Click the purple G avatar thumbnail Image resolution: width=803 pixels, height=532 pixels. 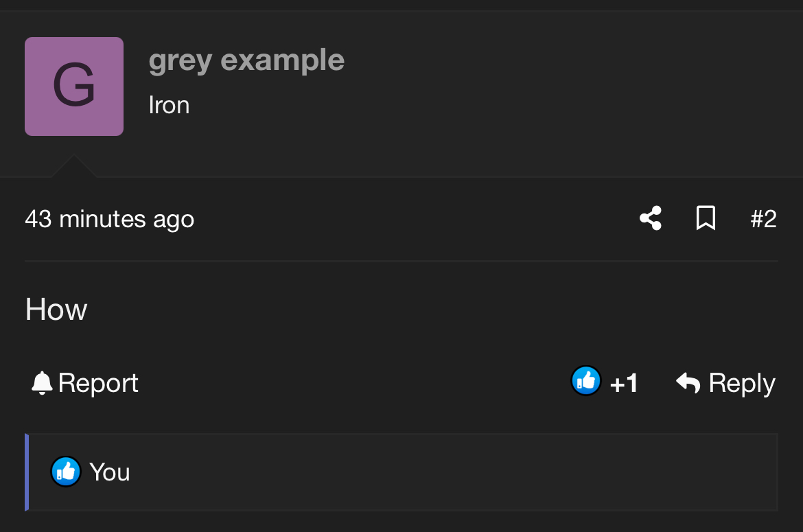[74, 86]
